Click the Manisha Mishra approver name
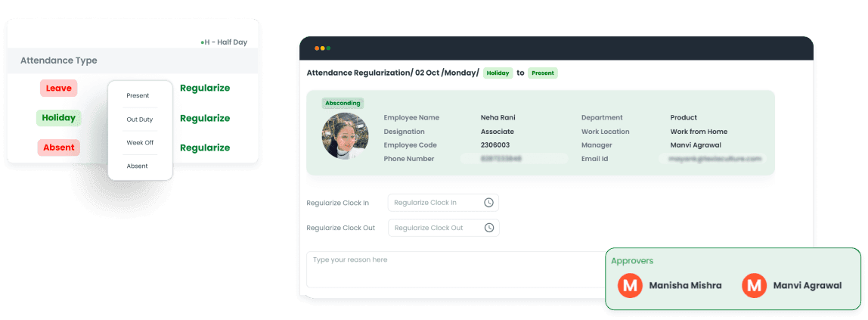Screen dimensions: 868x320 click(685, 286)
